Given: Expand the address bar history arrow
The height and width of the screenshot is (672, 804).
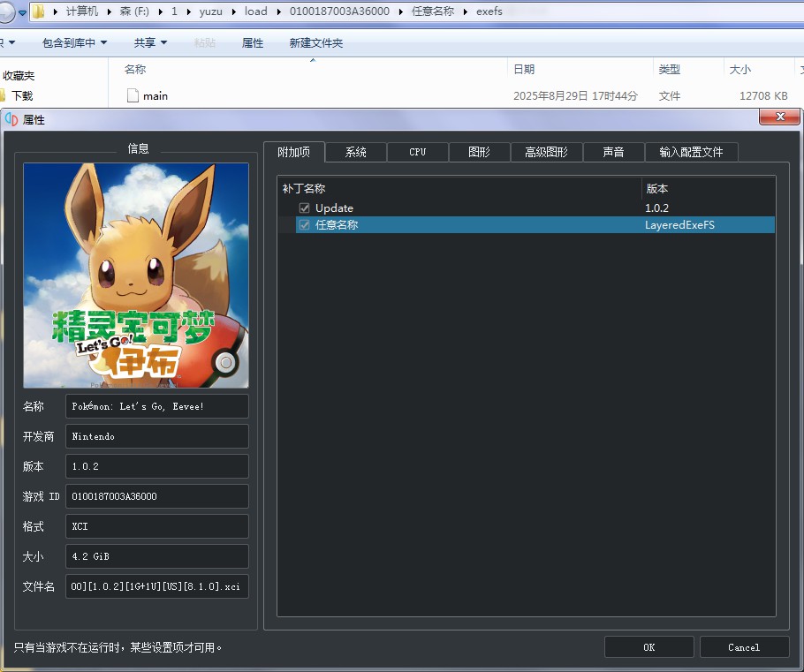Looking at the screenshot, I should (22, 12).
